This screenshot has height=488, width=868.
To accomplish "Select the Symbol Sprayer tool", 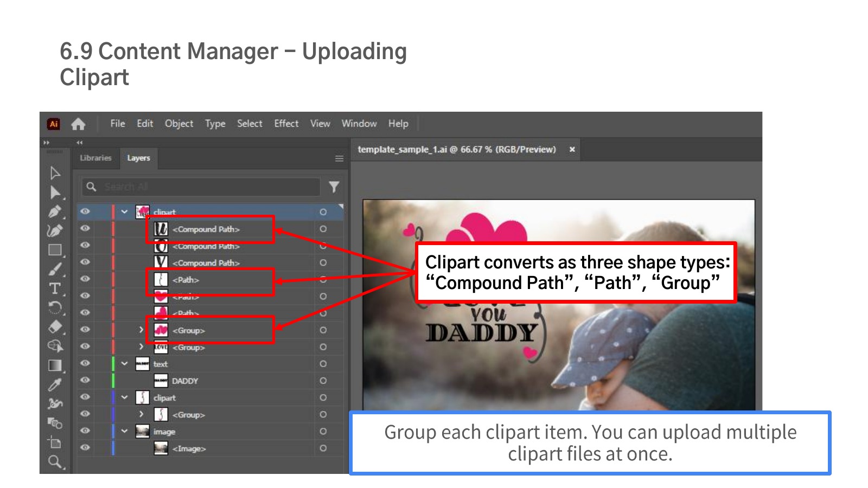I will [55, 403].
